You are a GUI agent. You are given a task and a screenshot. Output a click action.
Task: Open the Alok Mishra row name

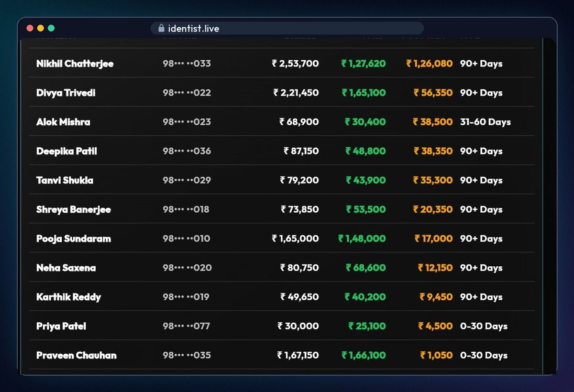point(63,122)
